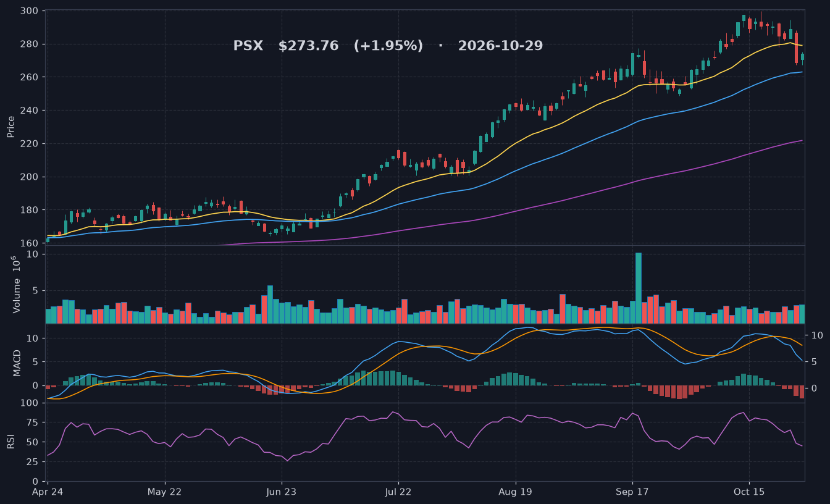The width and height of the screenshot is (830, 504).
Task: Select the $273.76 price in the chart title
Action: pyautogui.click(x=308, y=46)
